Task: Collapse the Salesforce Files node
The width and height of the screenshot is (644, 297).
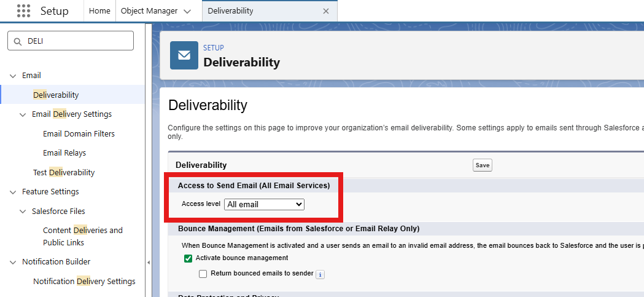Action: point(23,212)
